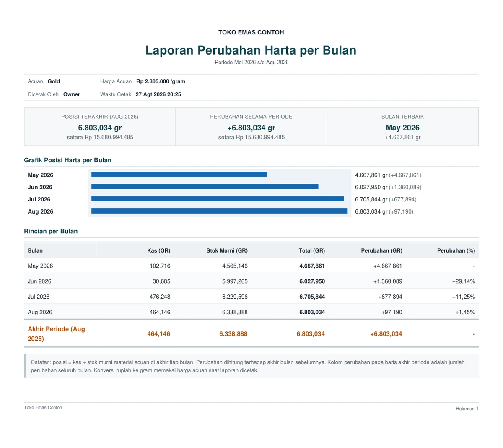This screenshot has width=503, height=448.
Task: Click the orange Kas total 464,146
Action: click(158, 334)
